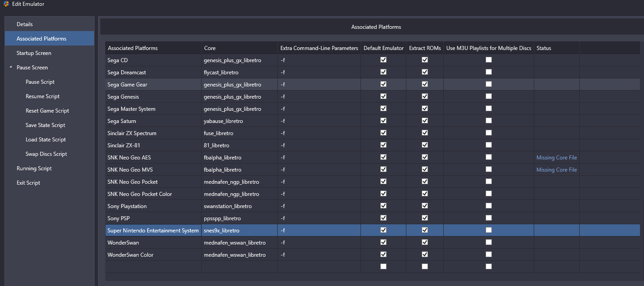The height and width of the screenshot is (286, 644).
Task: Toggle Default Emulator for Sega Genesis
Action: point(383,96)
